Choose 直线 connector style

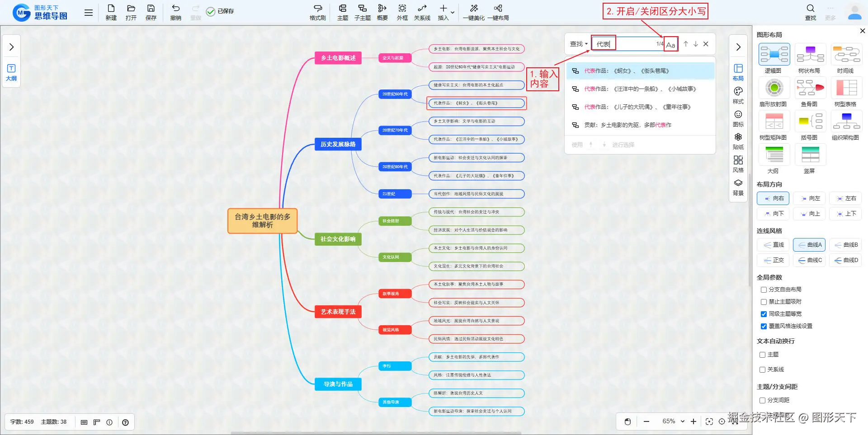773,245
